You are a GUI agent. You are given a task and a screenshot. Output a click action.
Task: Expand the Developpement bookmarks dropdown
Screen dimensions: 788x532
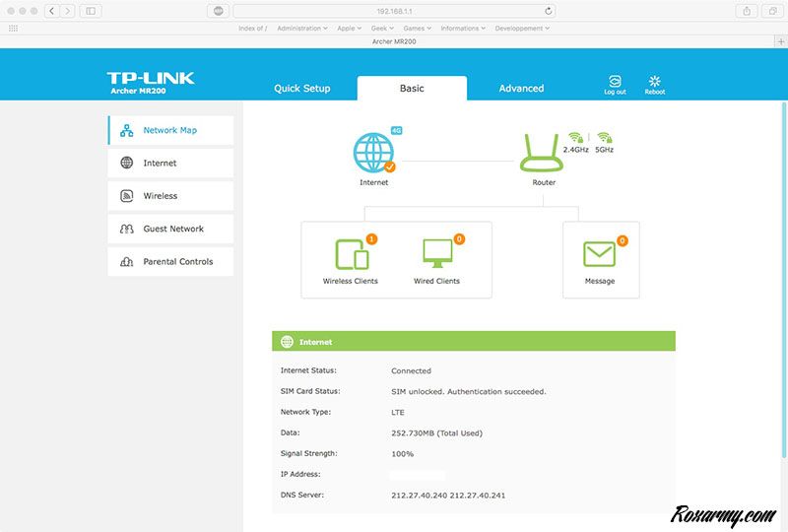click(521, 29)
